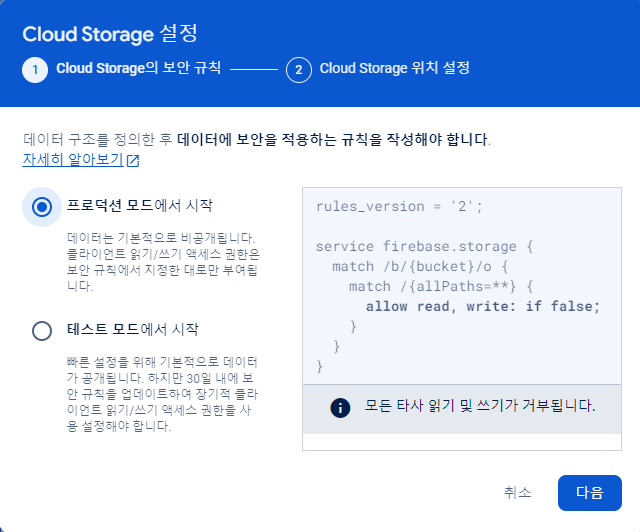Click the info icon in the rules notice

(x=341, y=407)
